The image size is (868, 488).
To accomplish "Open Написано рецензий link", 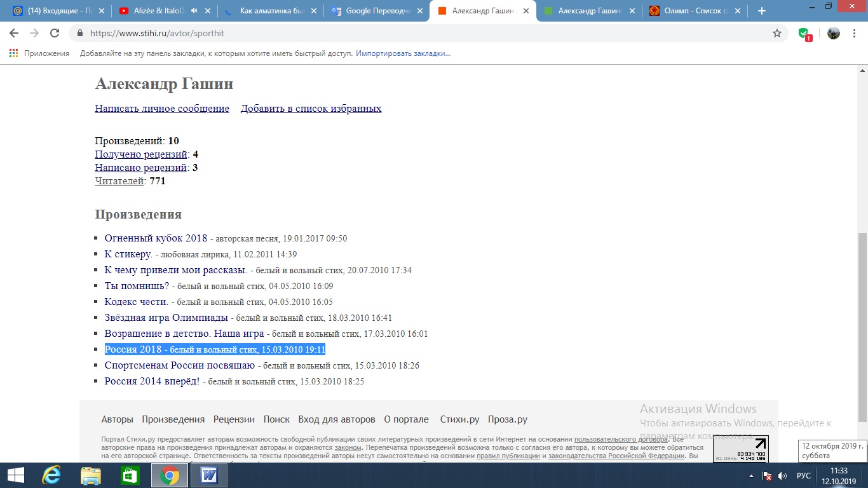I will point(141,168).
